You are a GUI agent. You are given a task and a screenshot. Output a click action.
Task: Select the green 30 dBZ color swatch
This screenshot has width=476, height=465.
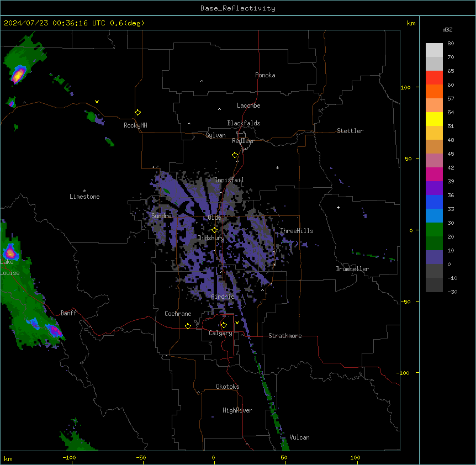(x=434, y=230)
